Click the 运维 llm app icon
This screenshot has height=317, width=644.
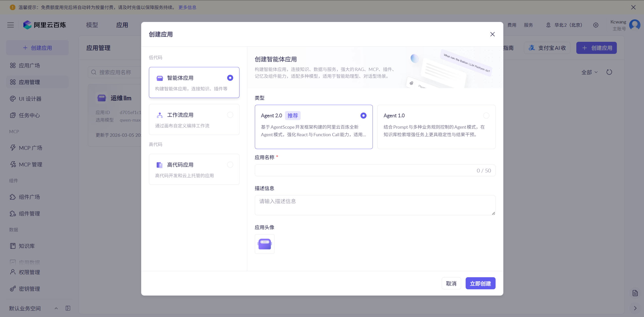point(102,98)
